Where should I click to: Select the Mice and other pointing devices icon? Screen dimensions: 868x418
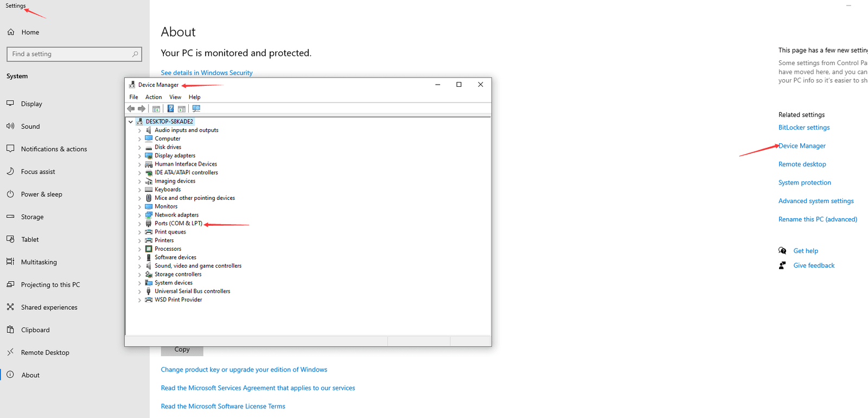coord(149,198)
